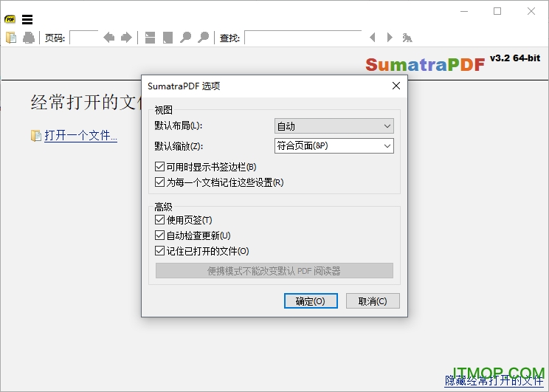The image size is (549, 392).
Task: Open the default zoom dropdown
Action: coord(334,146)
